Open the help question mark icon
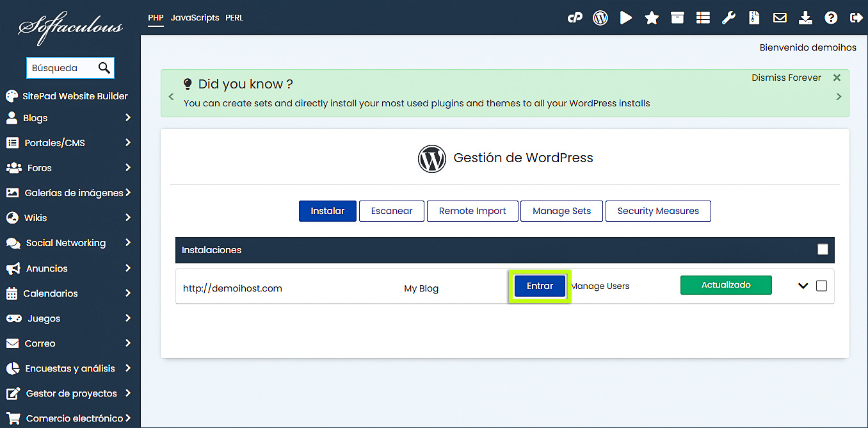Viewport: 868px width, 428px height. (831, 18)
